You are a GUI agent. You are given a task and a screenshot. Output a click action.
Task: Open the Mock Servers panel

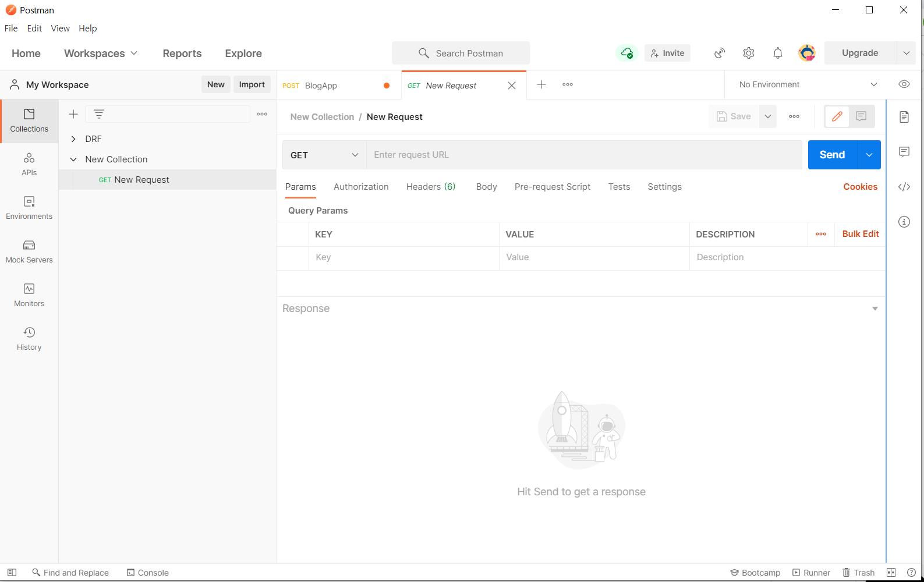[x=29, y=251]
